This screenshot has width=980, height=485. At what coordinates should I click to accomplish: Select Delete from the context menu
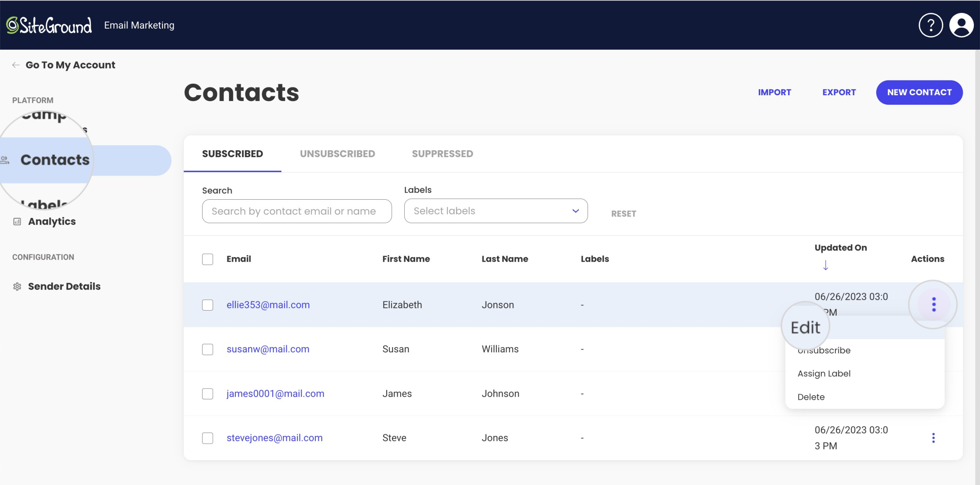pos(811,396)
